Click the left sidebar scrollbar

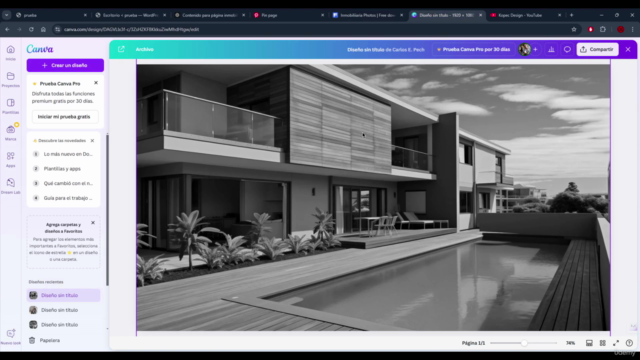107,210
